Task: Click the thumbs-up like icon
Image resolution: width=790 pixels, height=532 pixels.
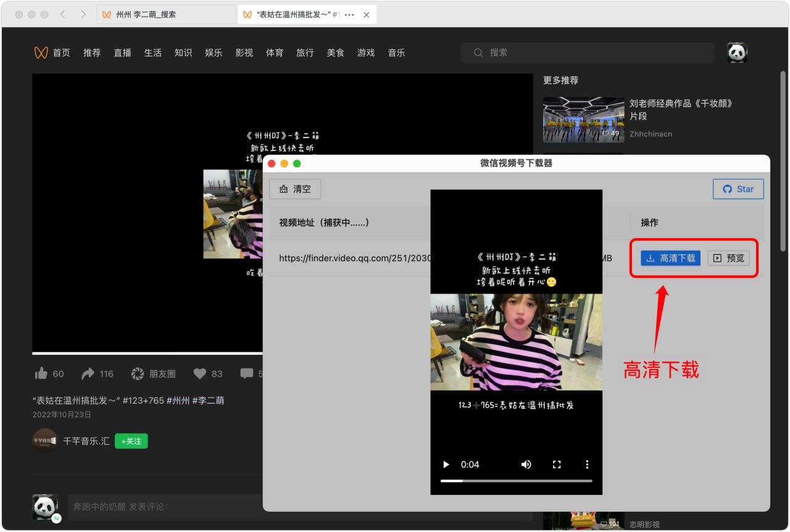Action: click(41, 373)
